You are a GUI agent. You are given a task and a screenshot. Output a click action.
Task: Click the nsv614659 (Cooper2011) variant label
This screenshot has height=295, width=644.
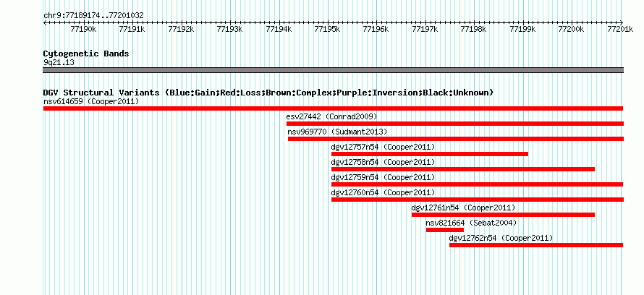point(91,101)
